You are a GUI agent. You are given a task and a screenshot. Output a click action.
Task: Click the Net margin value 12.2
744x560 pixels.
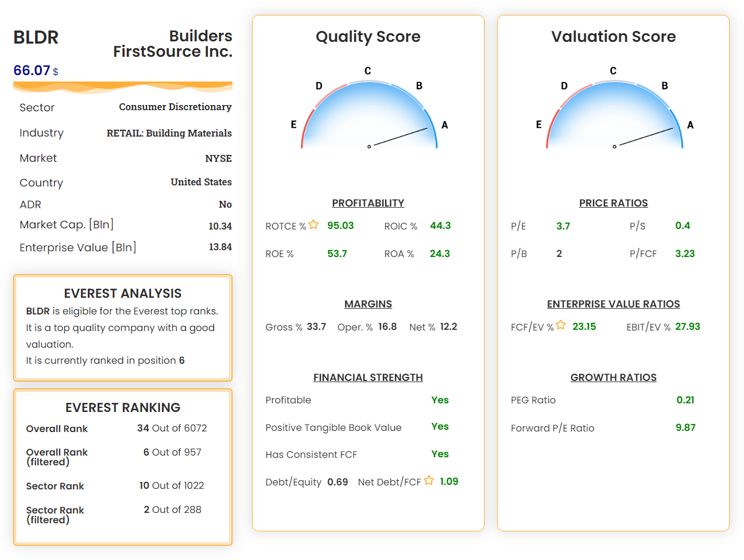(449, 326)
